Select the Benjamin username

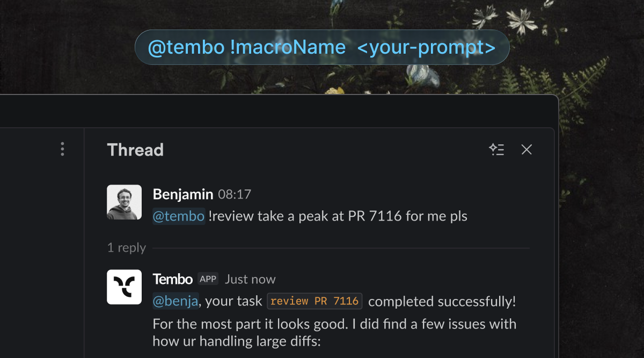point(183,194)
